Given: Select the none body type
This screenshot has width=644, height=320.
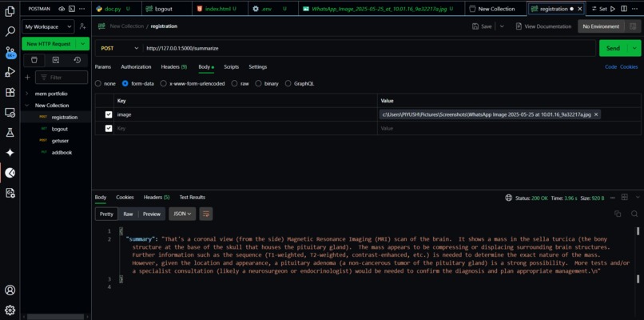Looking at the screenshot, I should (97, 83).
